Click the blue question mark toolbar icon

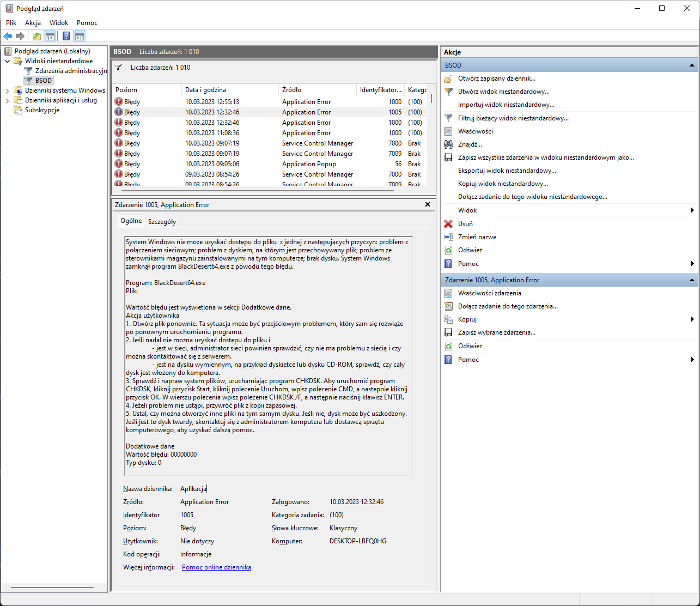[x=66, y=37]
